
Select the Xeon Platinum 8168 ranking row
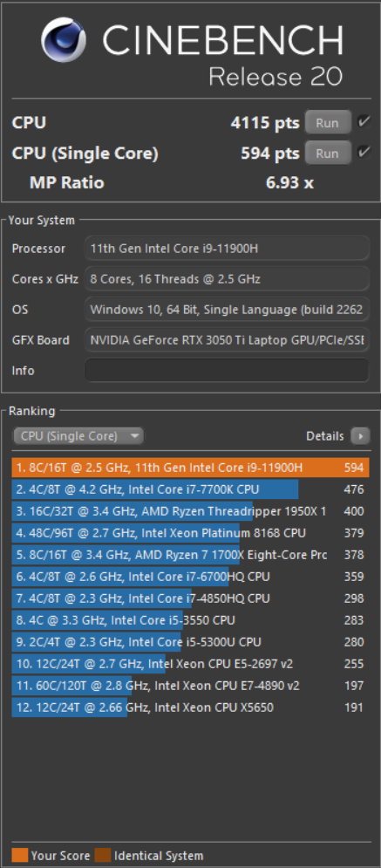190,533
